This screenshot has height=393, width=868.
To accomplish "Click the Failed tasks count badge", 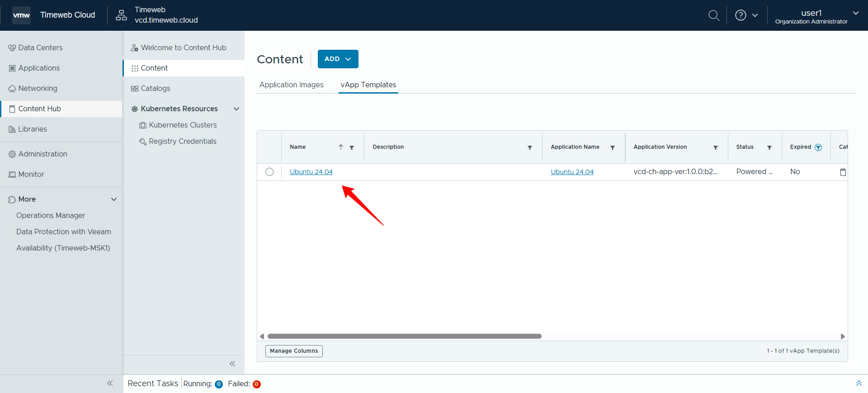I will pyautogui.click(x=257, y=384).
